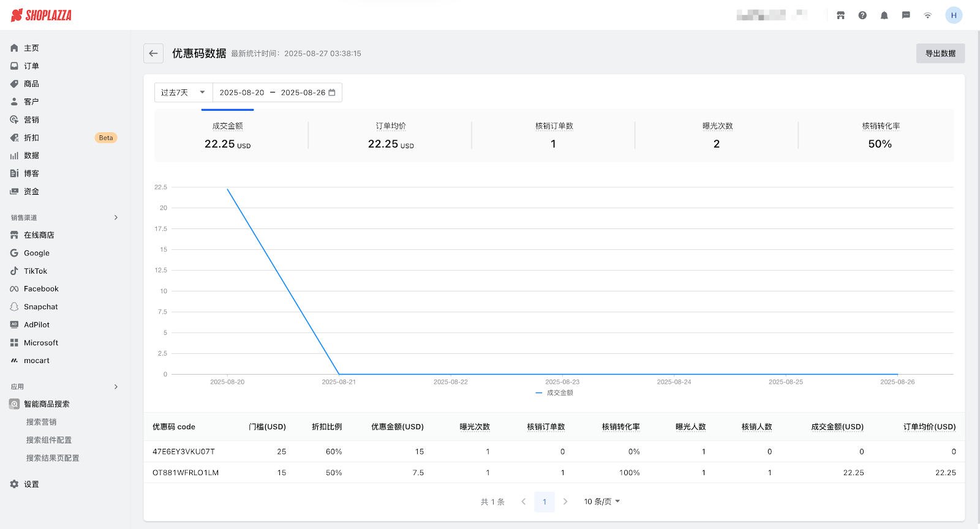980x529 pixels.
Task: Click the Beta badge next to 折扣
Action: pyautogui.click(x=106, y=138)
